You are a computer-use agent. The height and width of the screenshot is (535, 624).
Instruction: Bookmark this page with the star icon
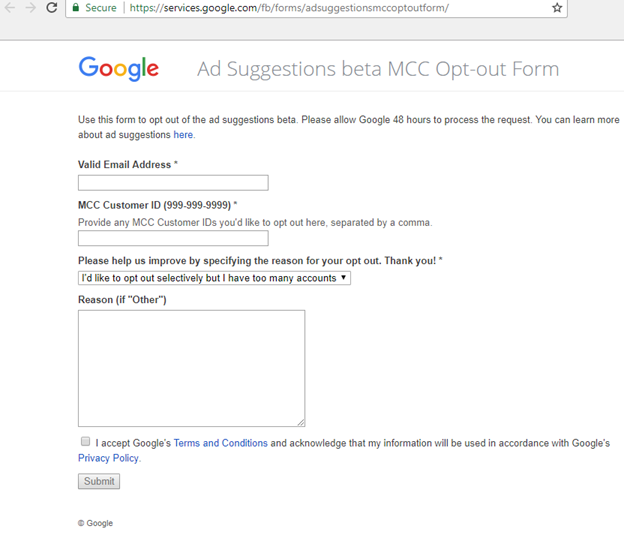[x=557, y=8]
